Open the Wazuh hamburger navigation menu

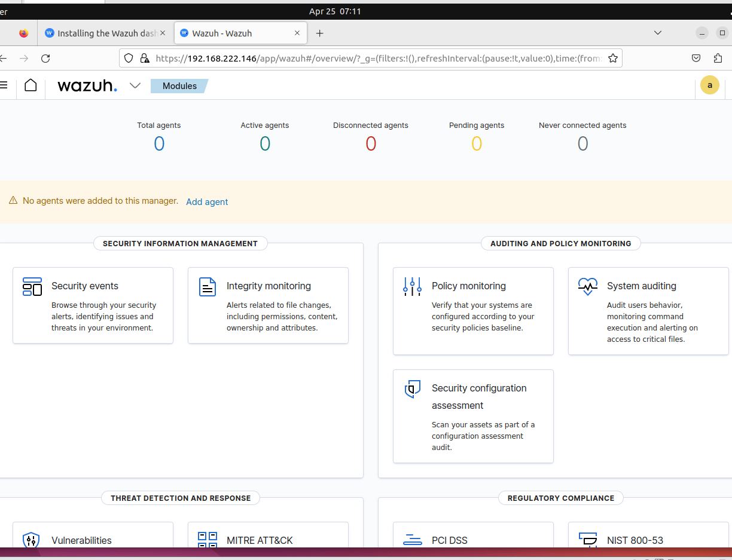[x=4, y=85]
